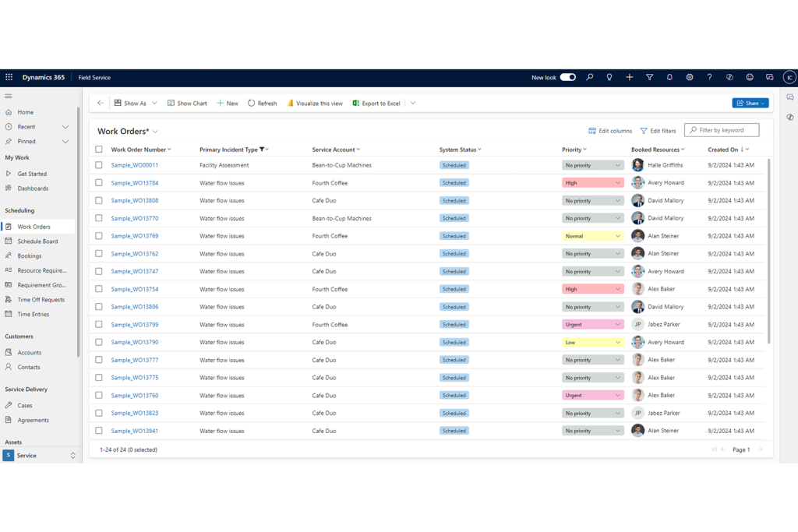Click Edit filters
798x532 pixels.
point(658,131)
